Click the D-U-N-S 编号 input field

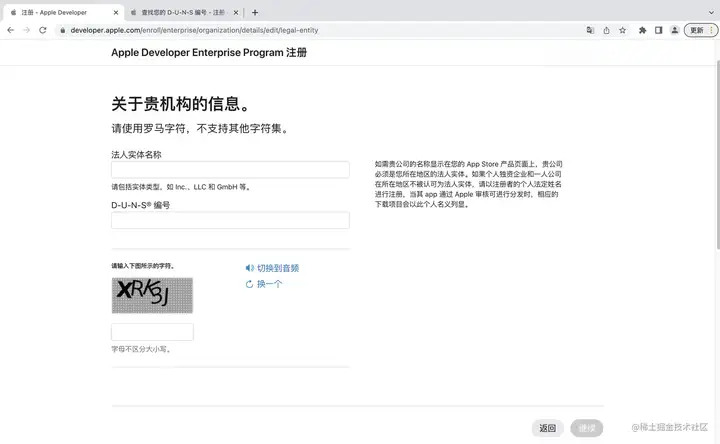coord(230,220)
